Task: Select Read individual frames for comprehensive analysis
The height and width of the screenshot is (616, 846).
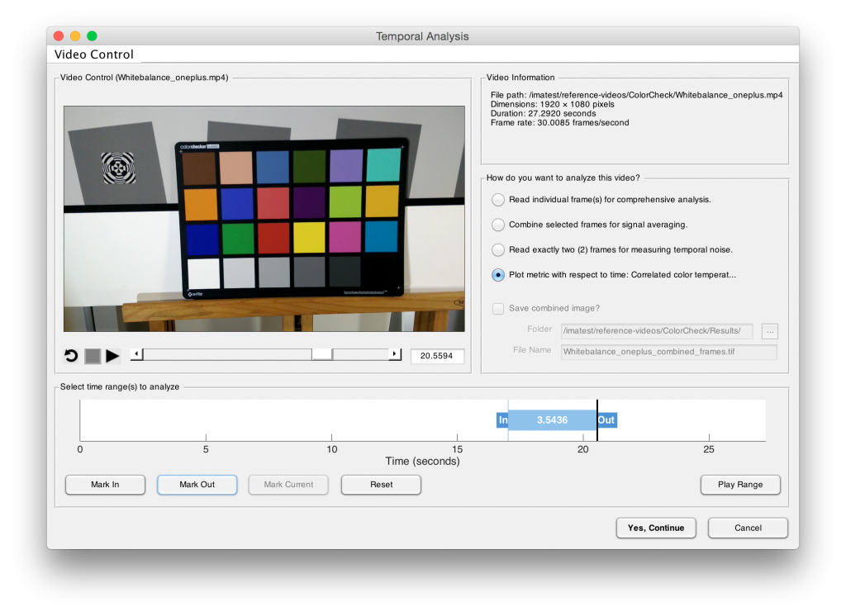Action: pyautogui.click(x=498, y=199)
